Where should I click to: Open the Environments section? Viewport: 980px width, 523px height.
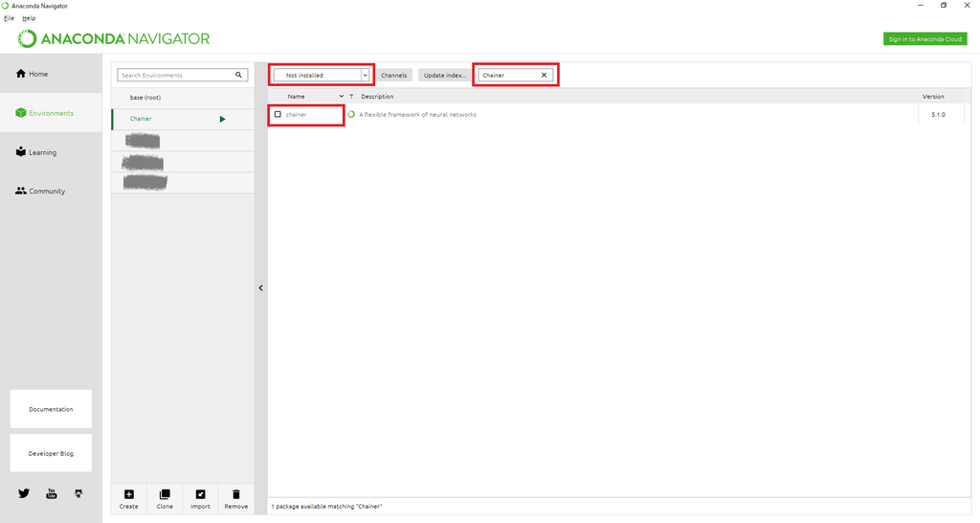(51, 113)
